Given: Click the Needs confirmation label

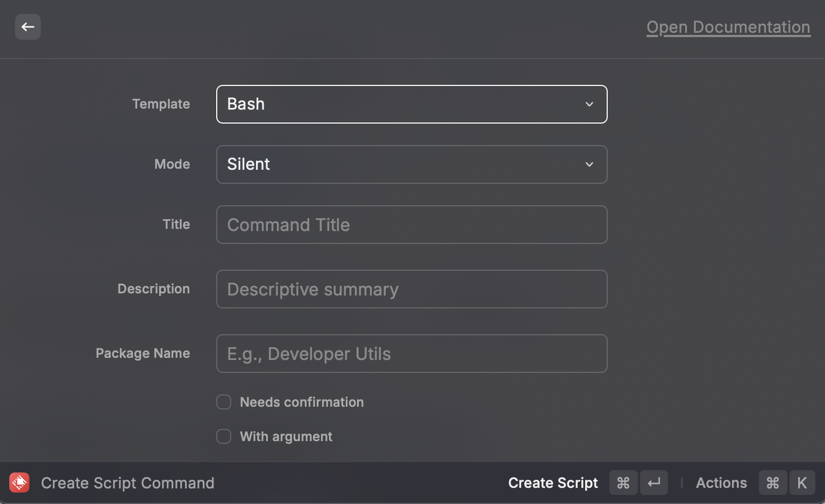Looking at the screenshot, I should [302, 402].
